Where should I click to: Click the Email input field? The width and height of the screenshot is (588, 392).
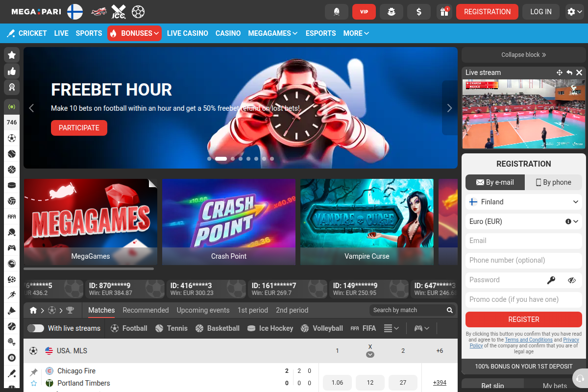[x=524, y=241]
